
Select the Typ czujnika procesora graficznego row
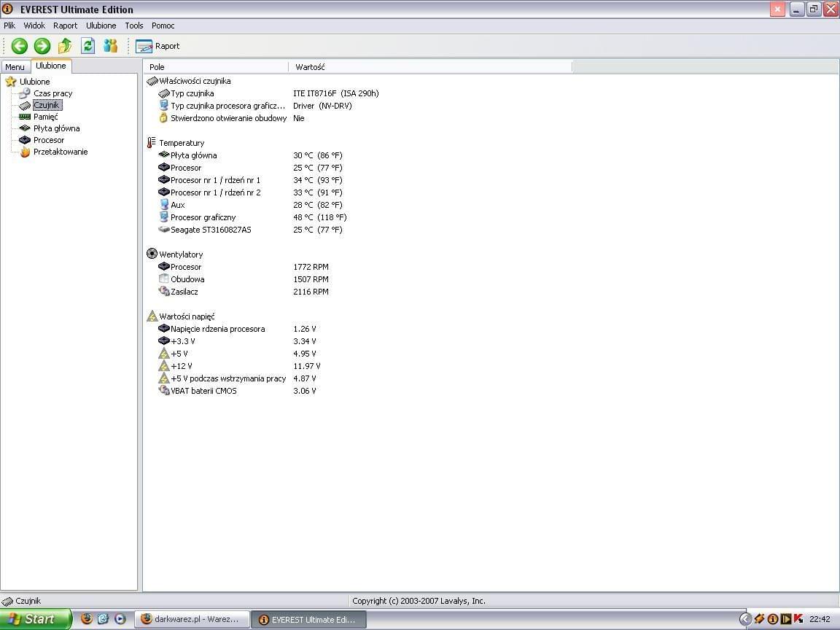click(x=255, y=106)
